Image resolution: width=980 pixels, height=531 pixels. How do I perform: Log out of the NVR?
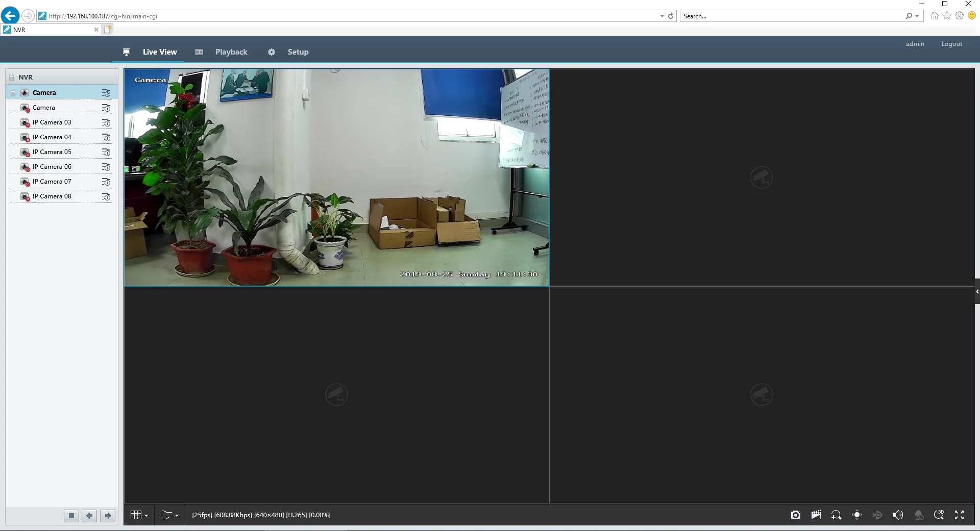(x=952, y=44)
